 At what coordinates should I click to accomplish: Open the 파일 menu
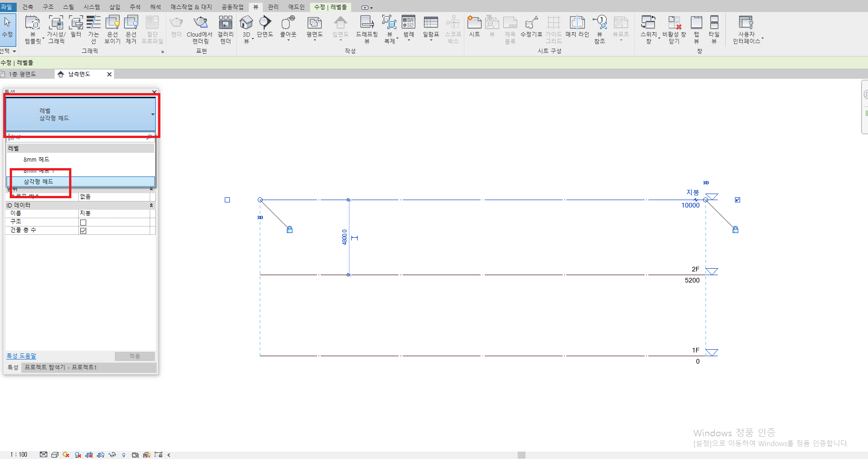tap(6, 7)
